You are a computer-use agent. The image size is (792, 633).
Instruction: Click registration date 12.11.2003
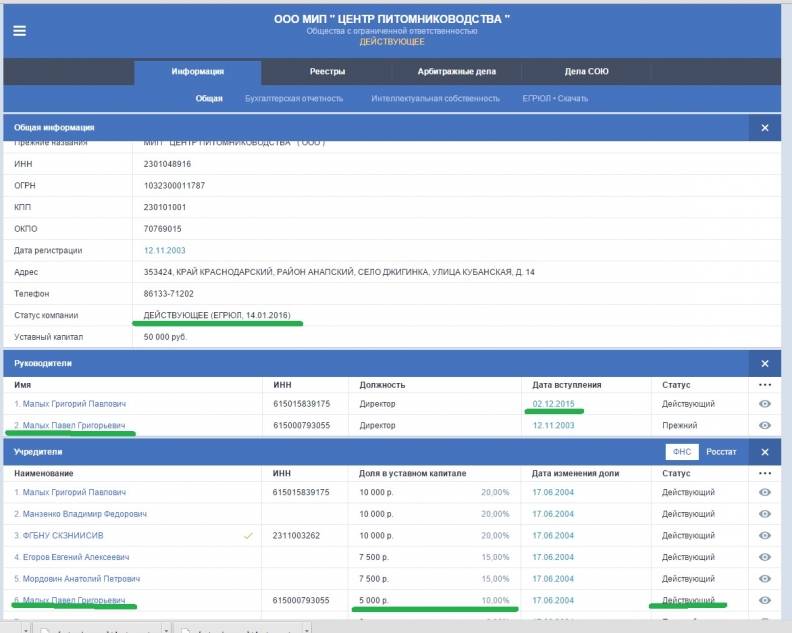[x=164, y=251]
